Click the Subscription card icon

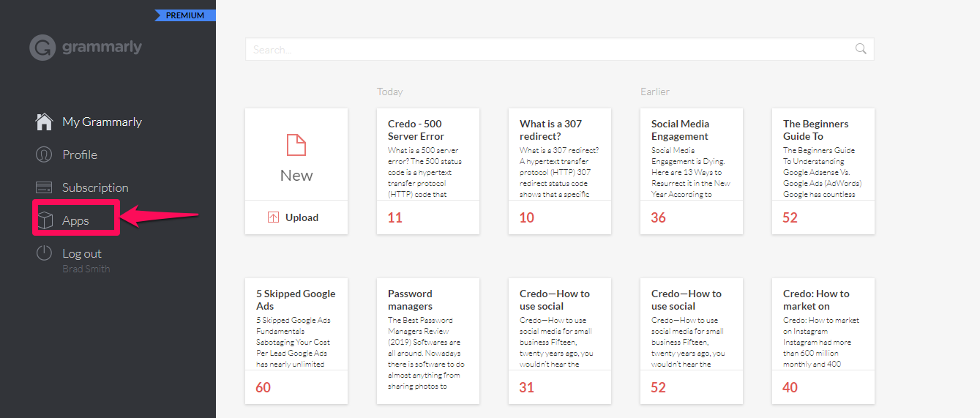(x=44, y=187)
